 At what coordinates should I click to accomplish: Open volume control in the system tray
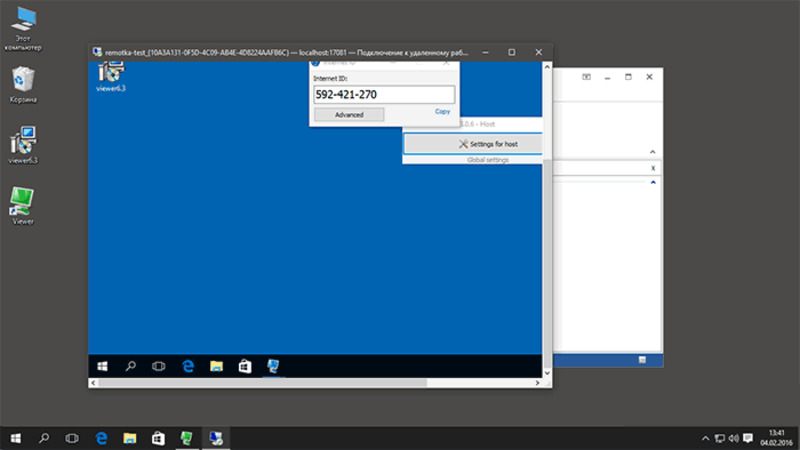(734, 438)
